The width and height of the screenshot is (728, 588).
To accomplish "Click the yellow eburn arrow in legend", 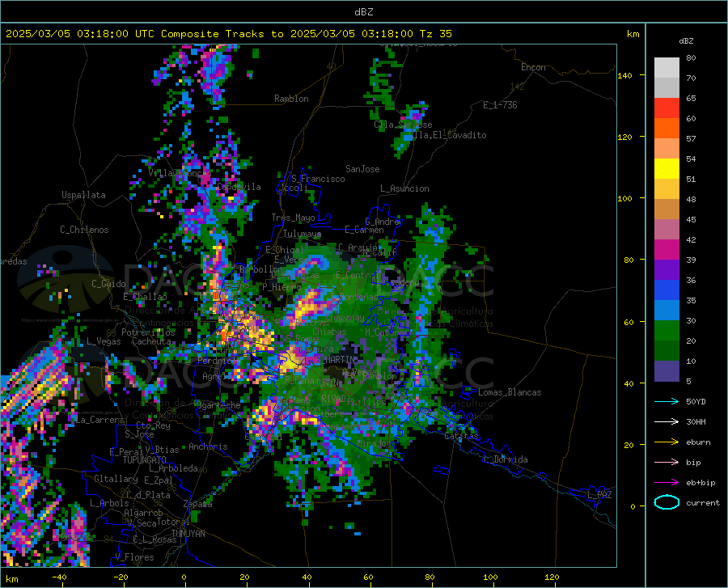I will click(667, 442).
